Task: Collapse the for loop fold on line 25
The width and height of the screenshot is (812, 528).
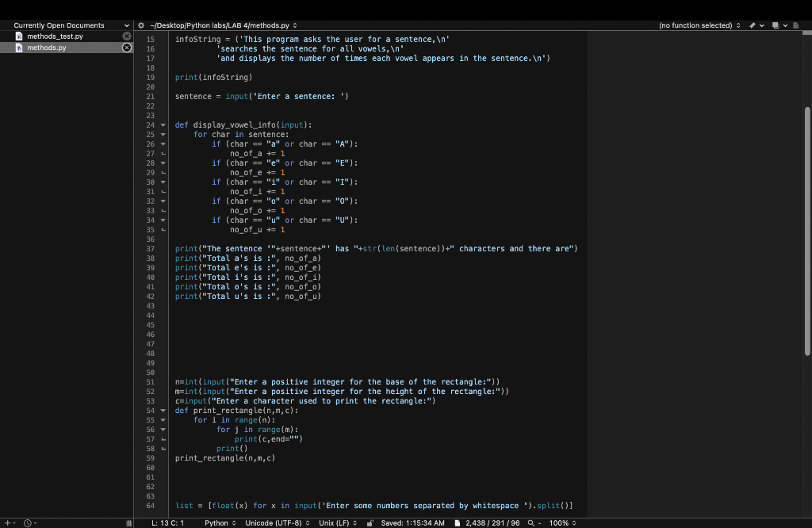Action: [x=163, y=135]
